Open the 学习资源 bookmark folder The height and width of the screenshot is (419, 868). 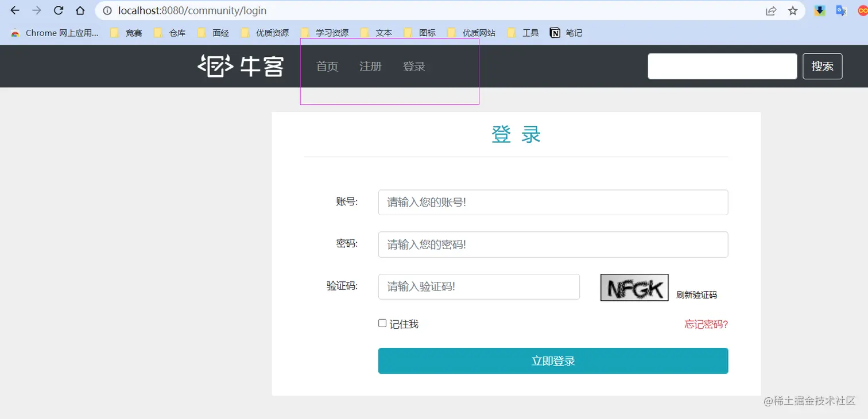click(324, 33)
